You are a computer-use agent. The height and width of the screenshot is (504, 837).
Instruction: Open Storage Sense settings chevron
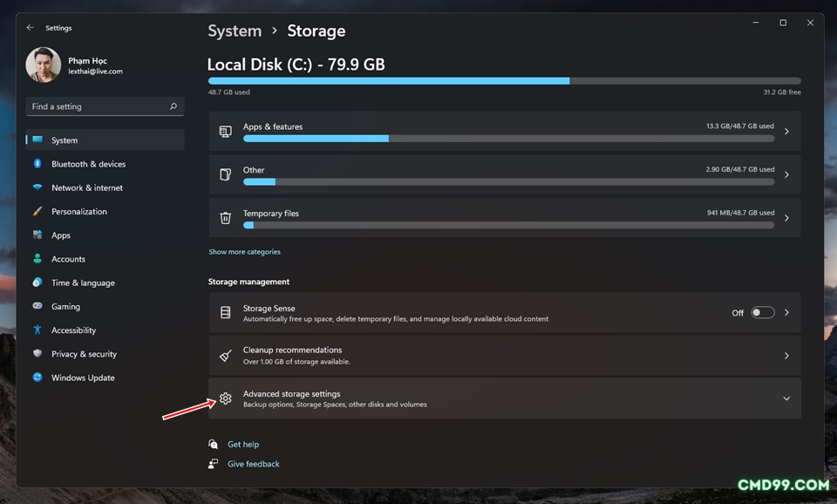786,312
